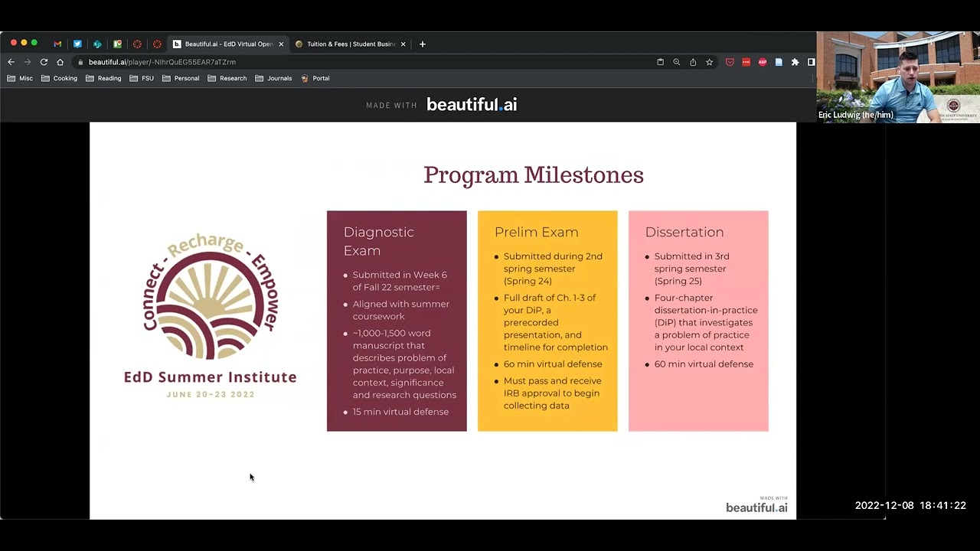Switch to Tuition & Fees tab
Image resolution: width=980 pixels, height=551 pixels.
351,44
